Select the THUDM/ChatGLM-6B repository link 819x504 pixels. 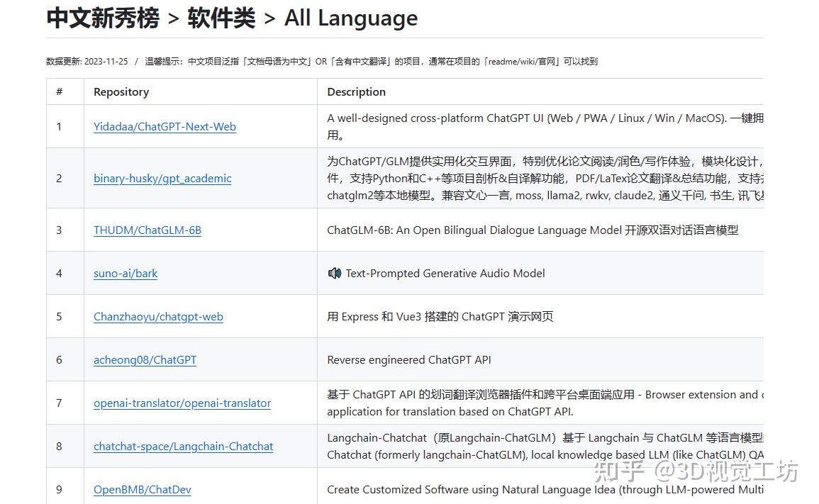point(147,230)
